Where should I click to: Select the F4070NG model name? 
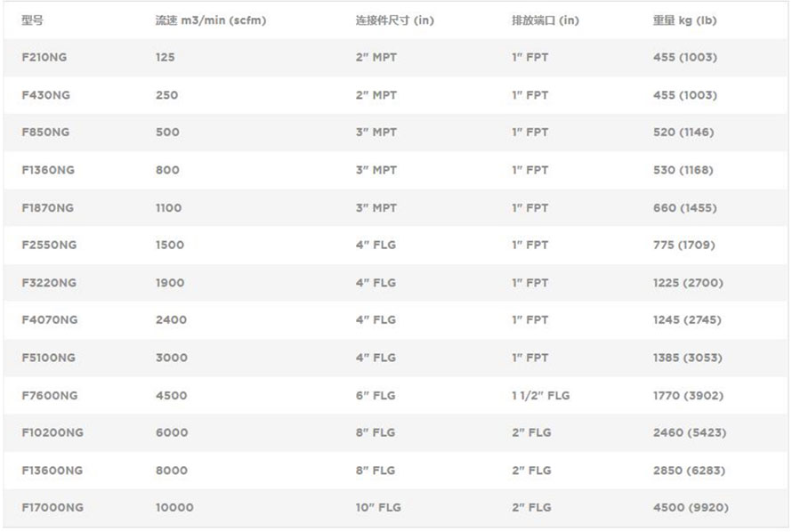tap(50, 320)
